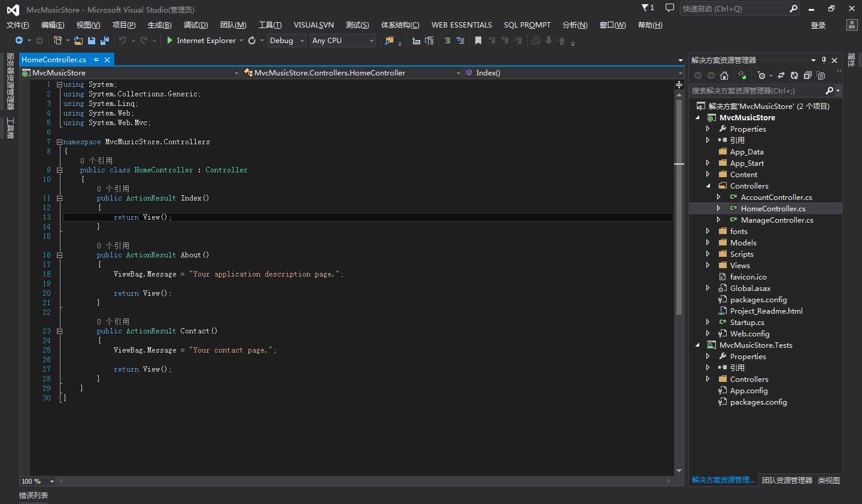Click the Quick Launch search magnifier icon
This screenshot has width=862, height=504.
(793, 8)
